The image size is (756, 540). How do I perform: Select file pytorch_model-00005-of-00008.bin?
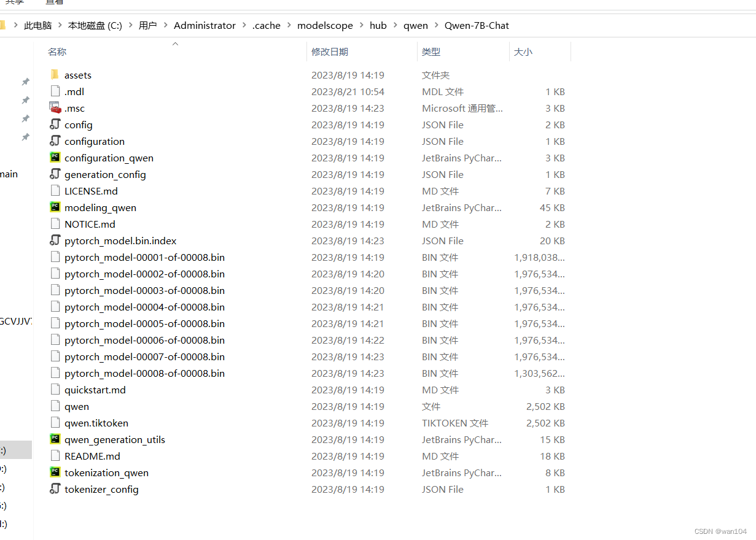tap(144, 323)
